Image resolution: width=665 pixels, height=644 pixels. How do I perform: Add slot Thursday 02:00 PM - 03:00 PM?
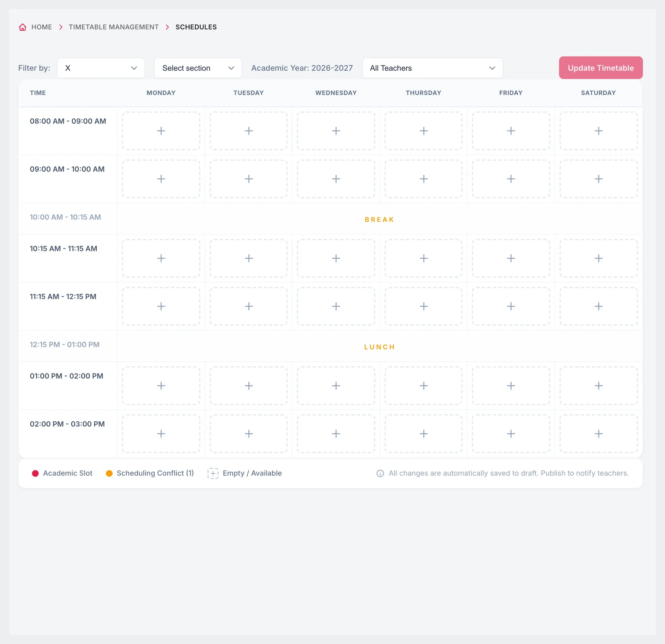[x=424, y=434]
